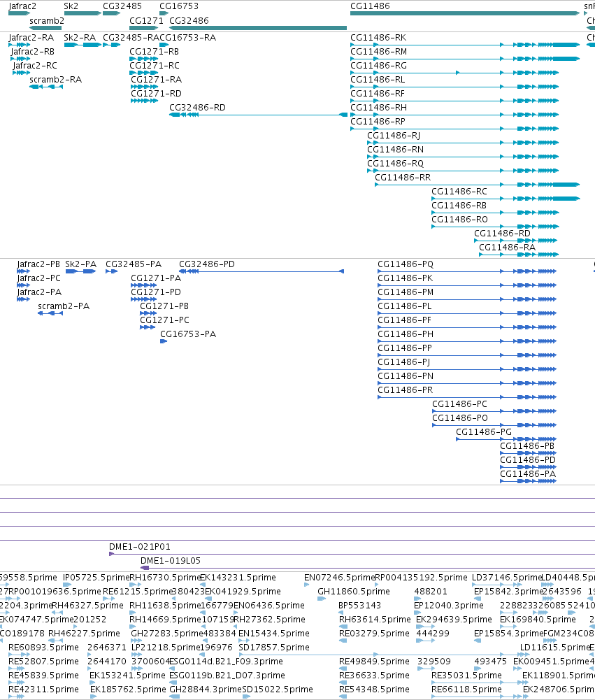Select transcript Jafrac2-RB
This screenshot has width=595, height=700.
point(33,52)
